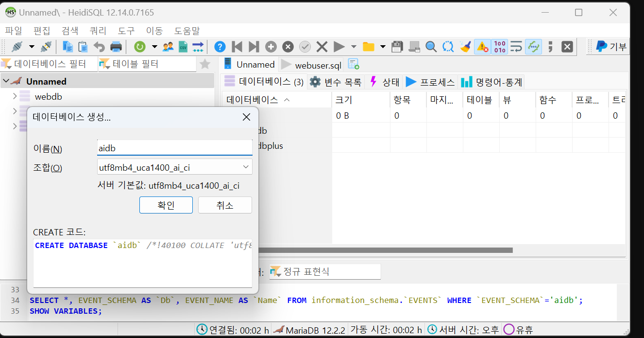Viewport: 644px width, 338px height.
Task: Click the dark square X toolbar icon
Action: point(567,47)
